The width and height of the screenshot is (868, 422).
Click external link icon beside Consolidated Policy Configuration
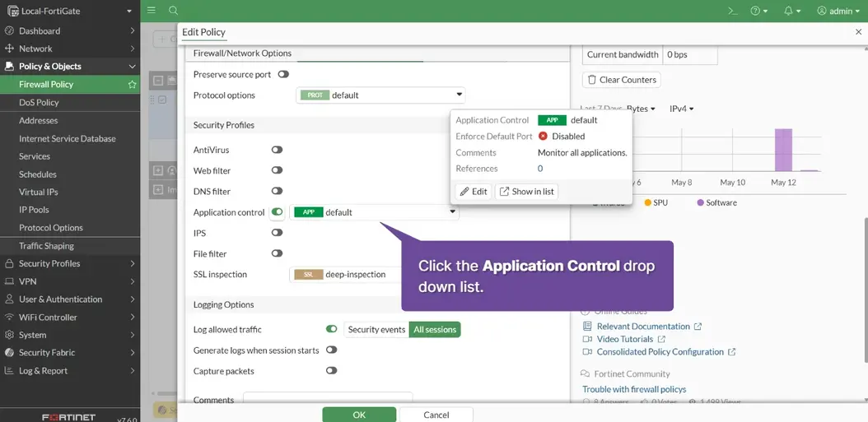[x=732, y=352]
